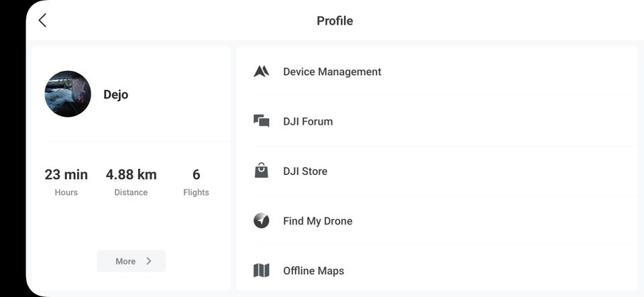Viewport: 644px width, 297px height.
Task: Select the DJI Store list item
Action: (x=437, y=171)
